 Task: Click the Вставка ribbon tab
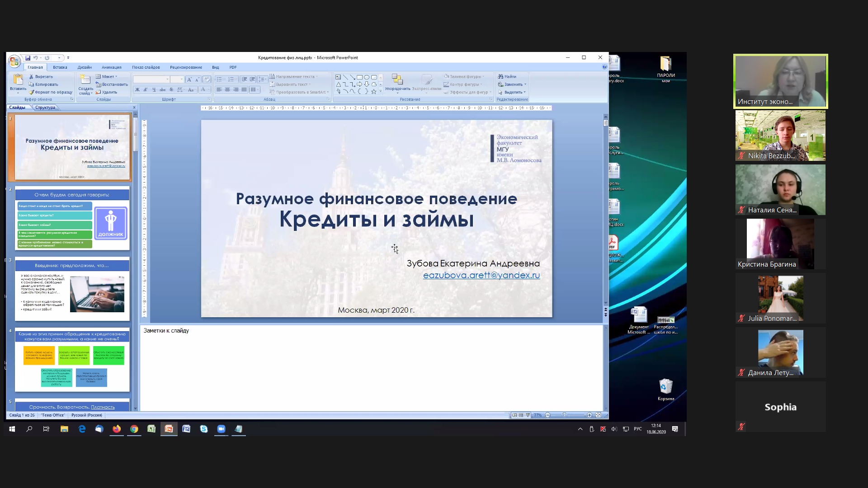[59, 67]
